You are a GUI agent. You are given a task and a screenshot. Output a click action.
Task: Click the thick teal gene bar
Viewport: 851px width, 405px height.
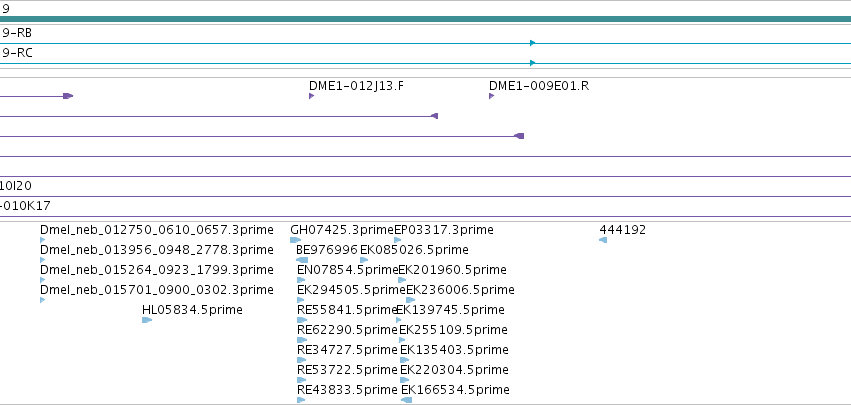coord(426,19)
